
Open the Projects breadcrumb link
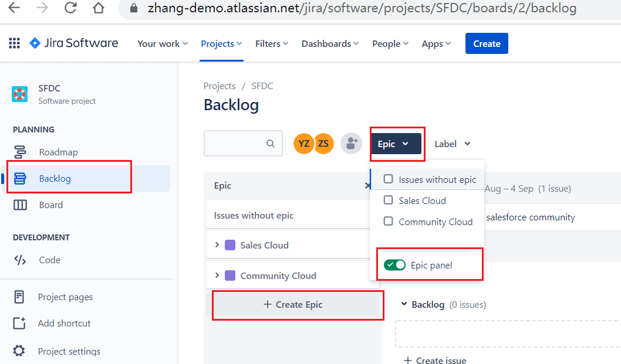[220, 86]
